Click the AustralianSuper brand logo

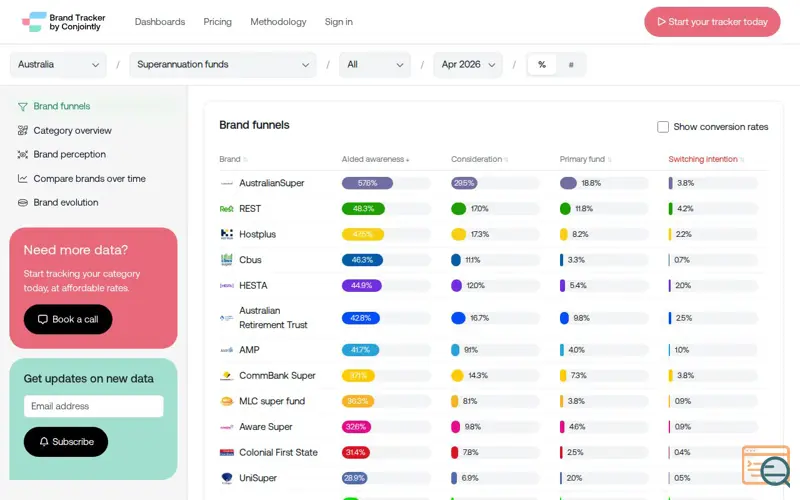pos(227,183)
